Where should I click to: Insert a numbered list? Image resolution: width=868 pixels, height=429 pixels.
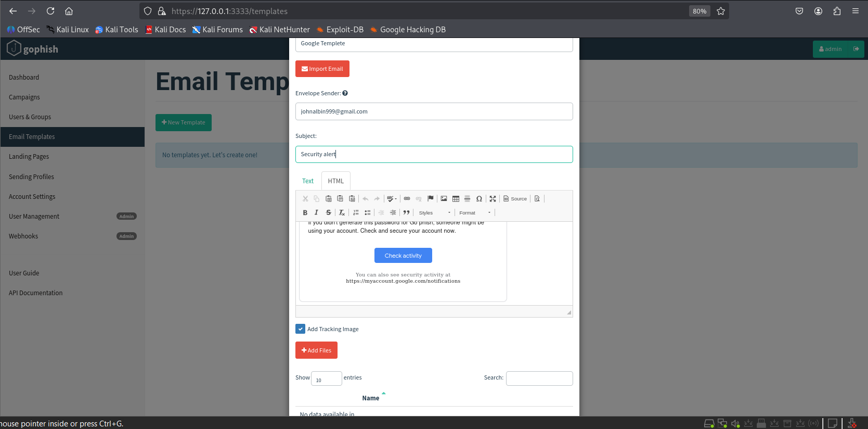click(x=356, y=212)
